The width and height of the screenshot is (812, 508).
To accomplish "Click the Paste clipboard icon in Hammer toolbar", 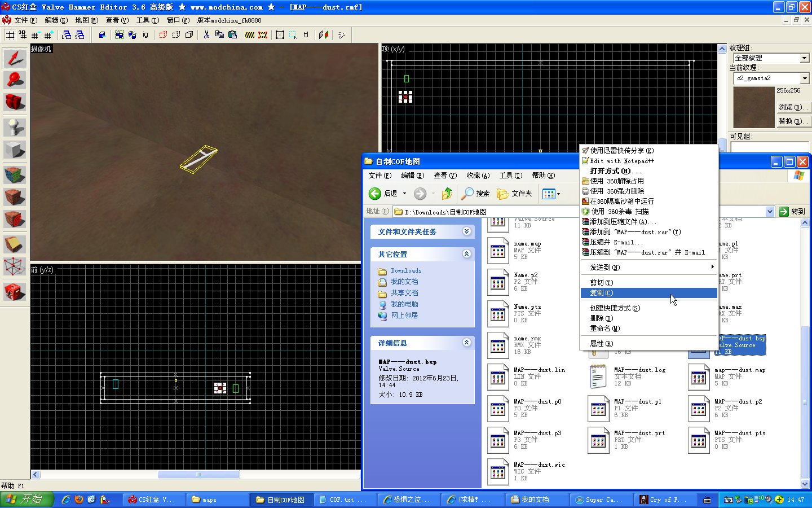I will [x=232, y=35].
